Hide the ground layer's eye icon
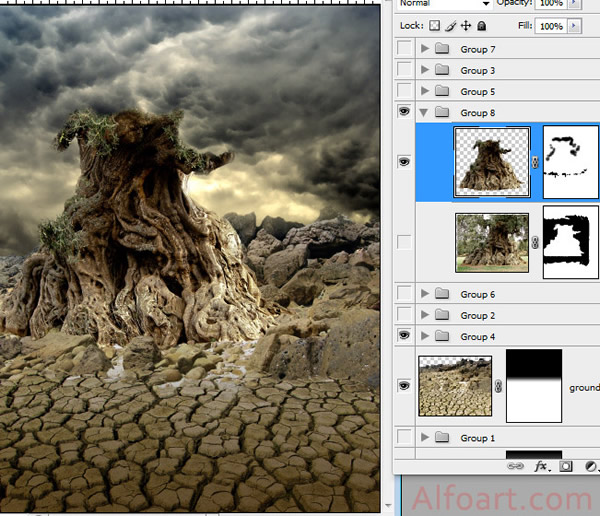The width and height of the screenshot is (600, 516). click(404, 385)
